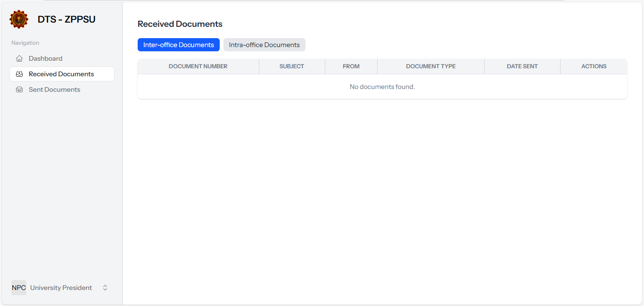This screenshot has height=306, width=644.
Task: Click the ACTIONS column header
Action: point(594,66)
